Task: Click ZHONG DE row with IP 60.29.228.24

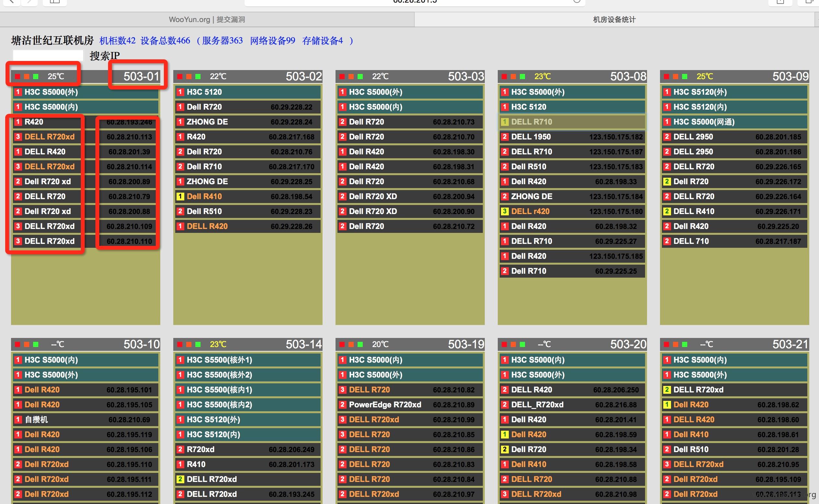Action: (248, 122)
